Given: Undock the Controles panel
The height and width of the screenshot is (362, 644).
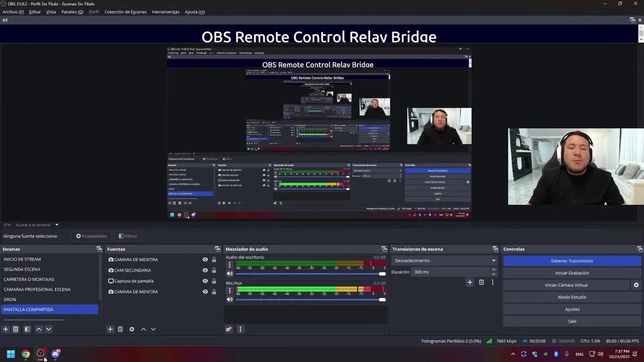Looking at the screenshot, I should (639, 249).
